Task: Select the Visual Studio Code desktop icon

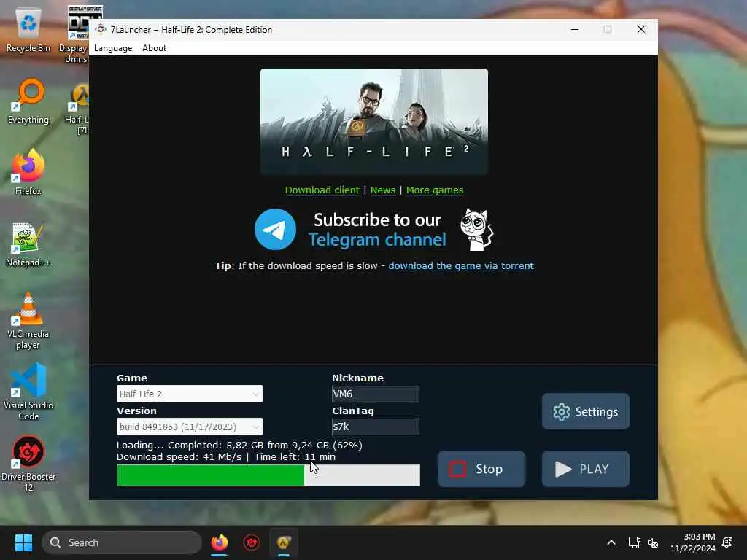Action: point(28,392)
